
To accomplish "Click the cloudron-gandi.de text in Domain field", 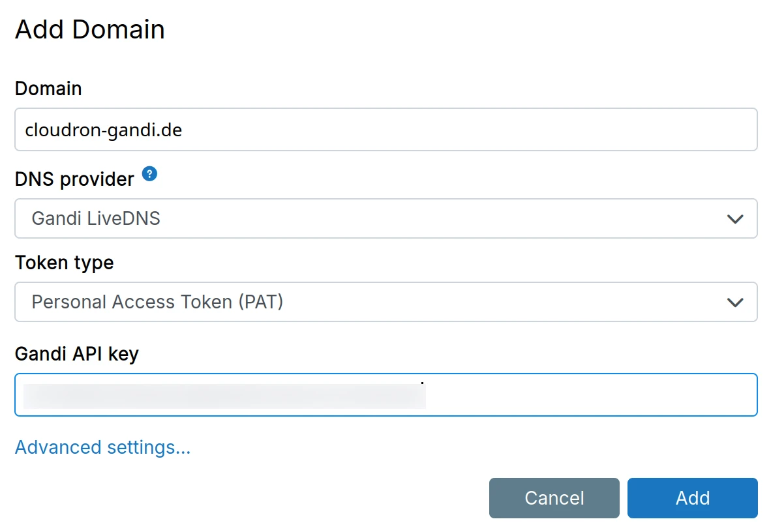I will point(104,130).
